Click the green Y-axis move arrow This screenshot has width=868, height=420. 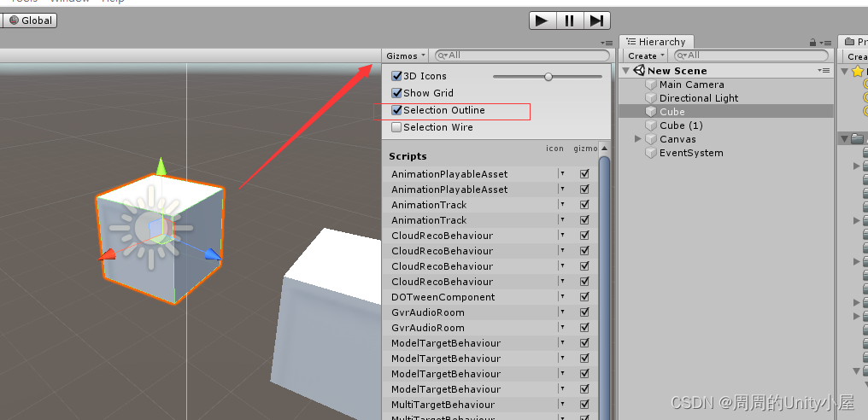pos(161,166)
